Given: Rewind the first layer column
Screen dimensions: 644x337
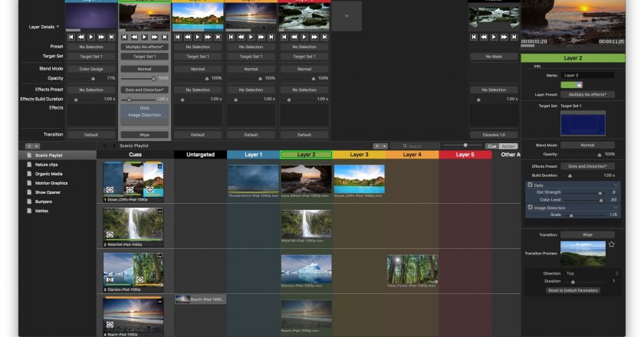Looking at the screenshot, I should tap(81, 37).
